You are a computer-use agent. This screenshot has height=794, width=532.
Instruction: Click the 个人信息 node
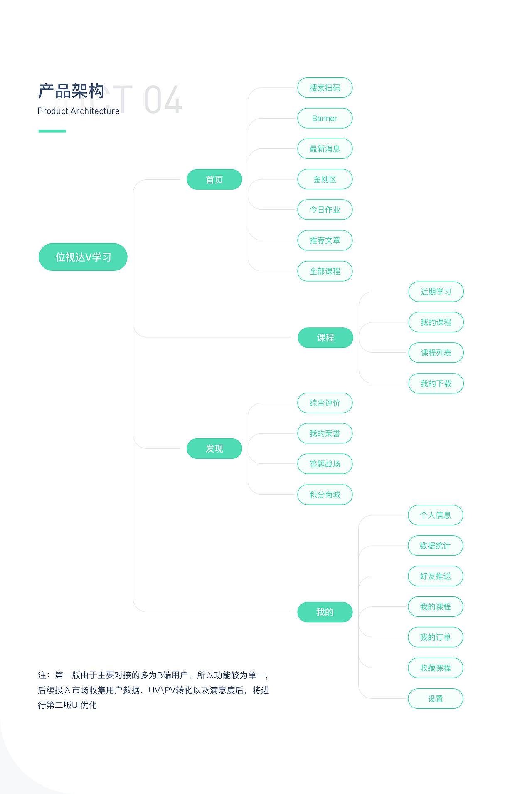(x=435, y=515)
